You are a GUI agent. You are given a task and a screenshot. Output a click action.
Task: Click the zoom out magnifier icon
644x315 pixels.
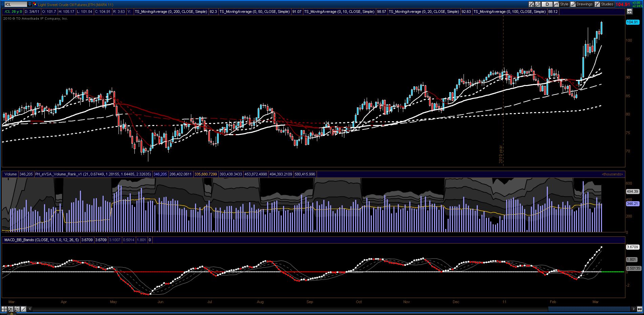(17, 309)
